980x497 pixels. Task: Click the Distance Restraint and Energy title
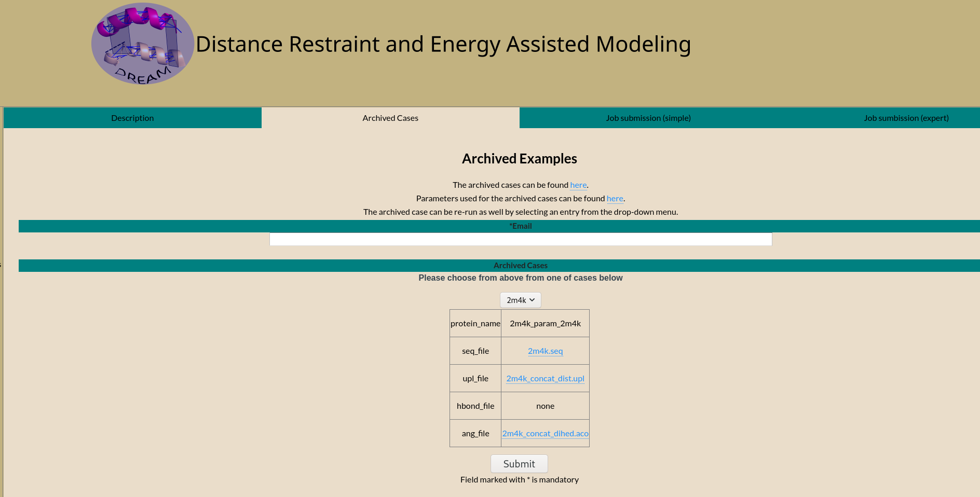(443, 44)
